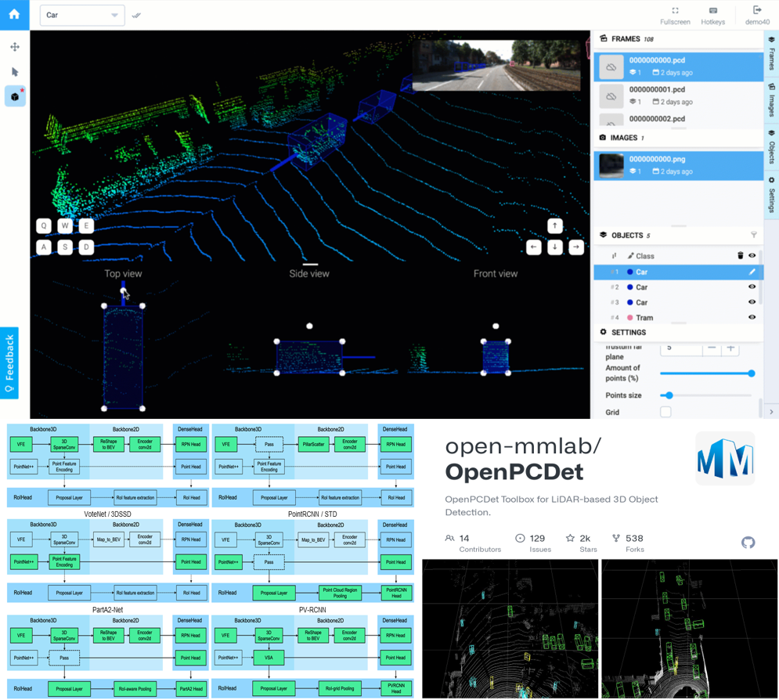
Task: Collapse the IMAGES panel header
Action: click(678, 138)
